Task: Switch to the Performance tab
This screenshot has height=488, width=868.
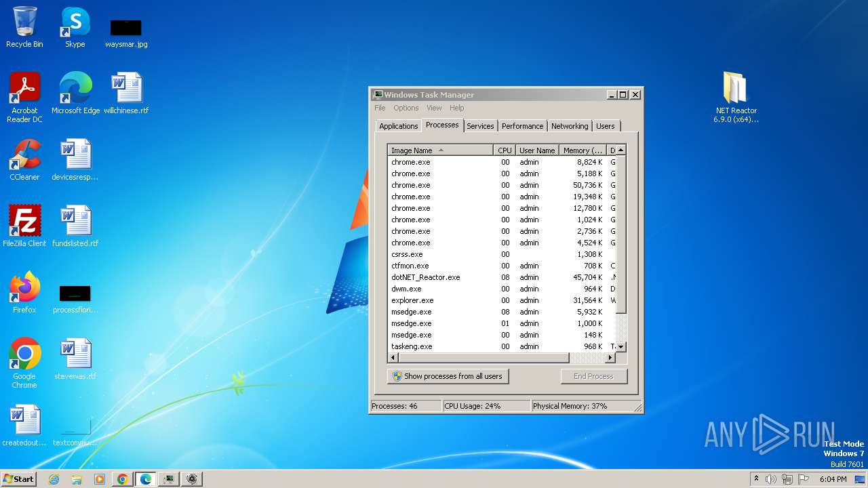Action: click(523, 126)
